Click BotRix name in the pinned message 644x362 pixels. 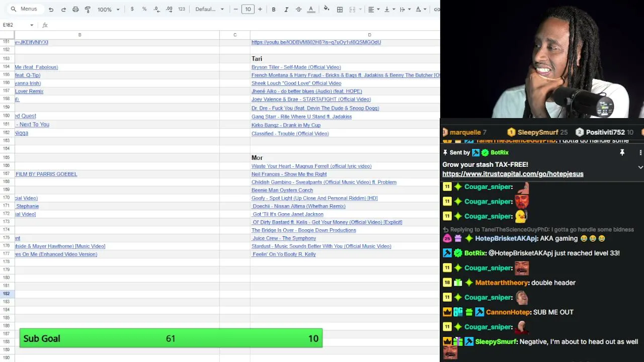click(499, 152)
